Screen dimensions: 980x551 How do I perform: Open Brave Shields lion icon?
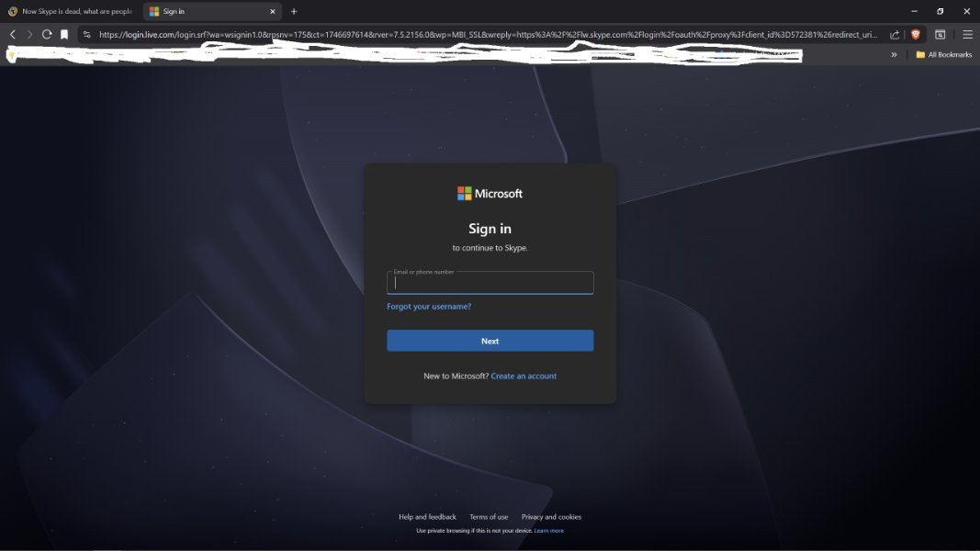pyautogui.click(x=915, y=34)
